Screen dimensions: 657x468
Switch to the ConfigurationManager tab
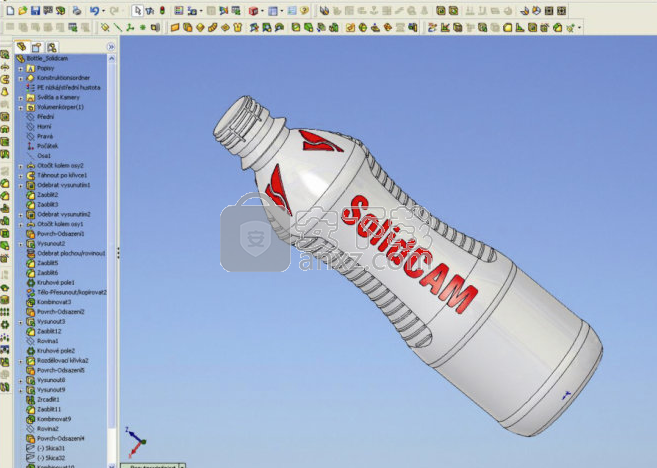pos(51,47)
